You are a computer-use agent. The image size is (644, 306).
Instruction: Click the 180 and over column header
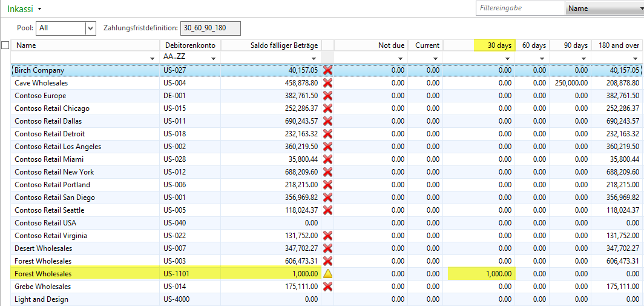[x=619, y=45]
